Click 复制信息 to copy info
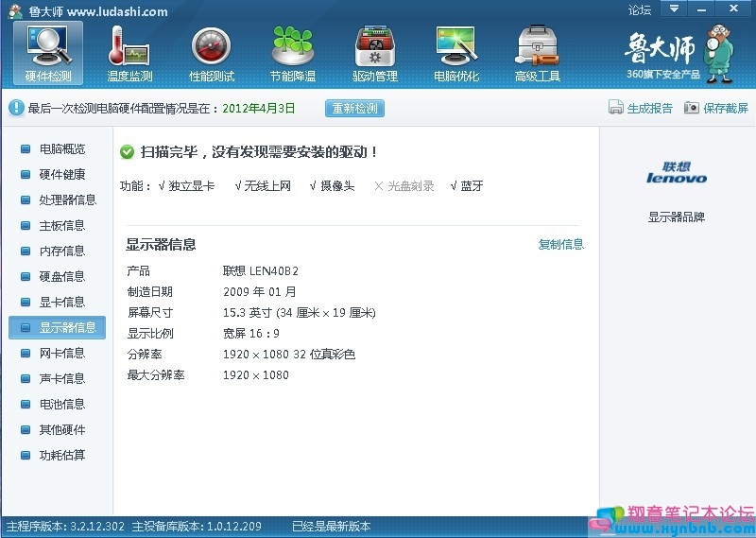756x538 pixels. [560, 245]
